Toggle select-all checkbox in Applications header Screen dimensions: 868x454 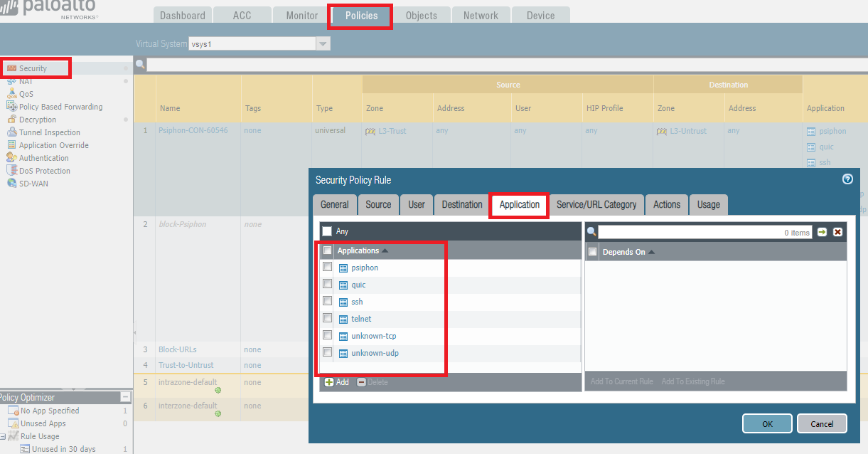click(327, 250)
